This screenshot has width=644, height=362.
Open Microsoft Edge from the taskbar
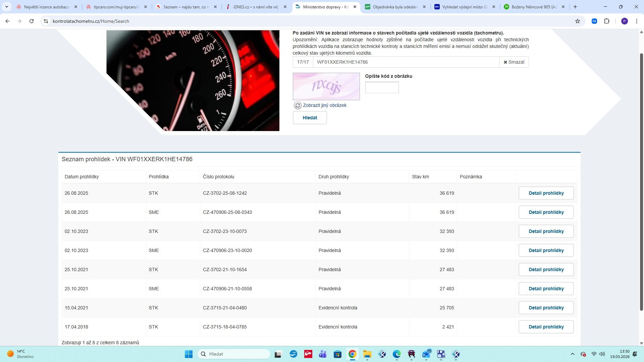(396, 354)
